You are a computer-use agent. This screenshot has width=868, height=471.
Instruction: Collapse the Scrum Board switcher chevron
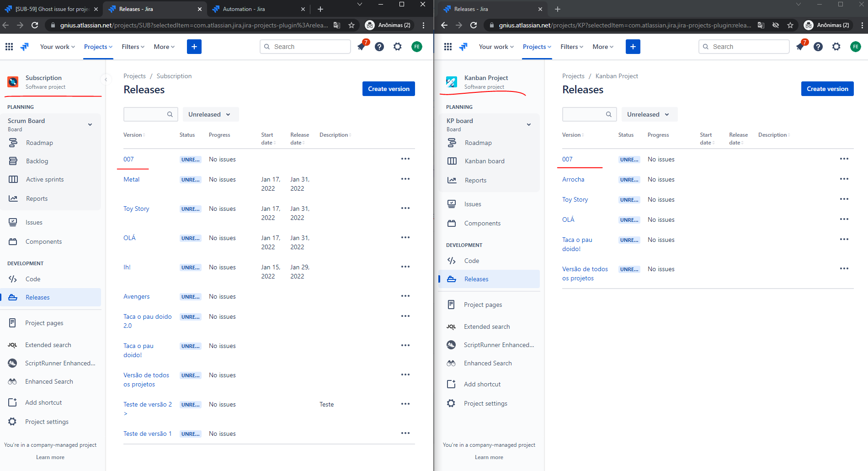point(90,124)
